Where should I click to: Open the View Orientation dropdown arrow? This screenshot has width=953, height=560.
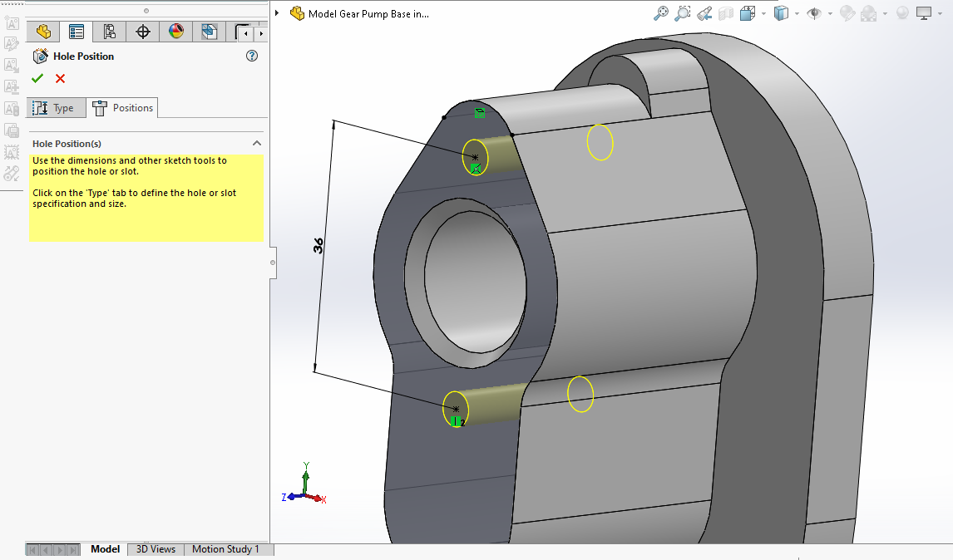pyautogui.click(x=763, y=14)
